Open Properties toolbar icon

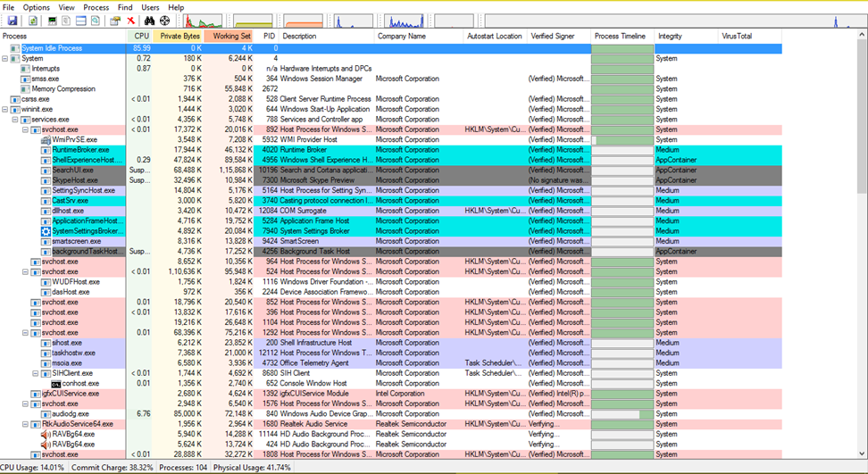pos(115,21)
